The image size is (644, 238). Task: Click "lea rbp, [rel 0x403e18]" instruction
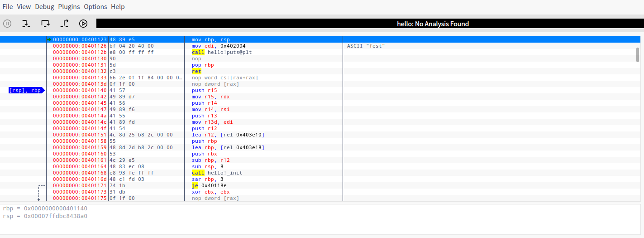pos(228,147)
